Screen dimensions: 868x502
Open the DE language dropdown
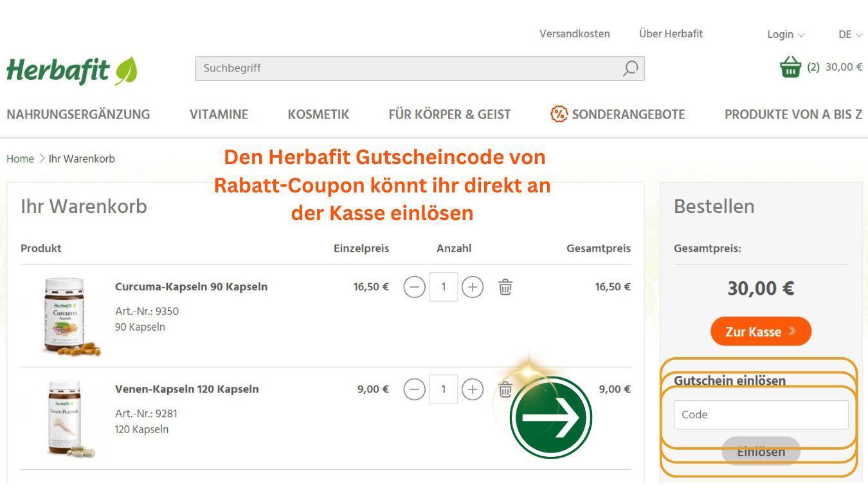[x=849, y=34]
